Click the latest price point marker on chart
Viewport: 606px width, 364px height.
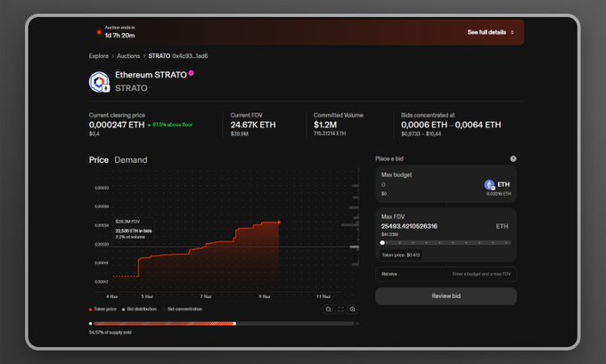(x=279, y=222)
